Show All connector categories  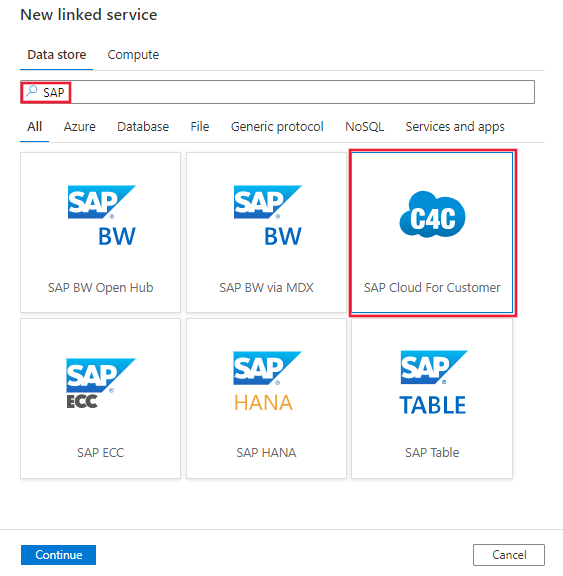[x=35, y=127]
